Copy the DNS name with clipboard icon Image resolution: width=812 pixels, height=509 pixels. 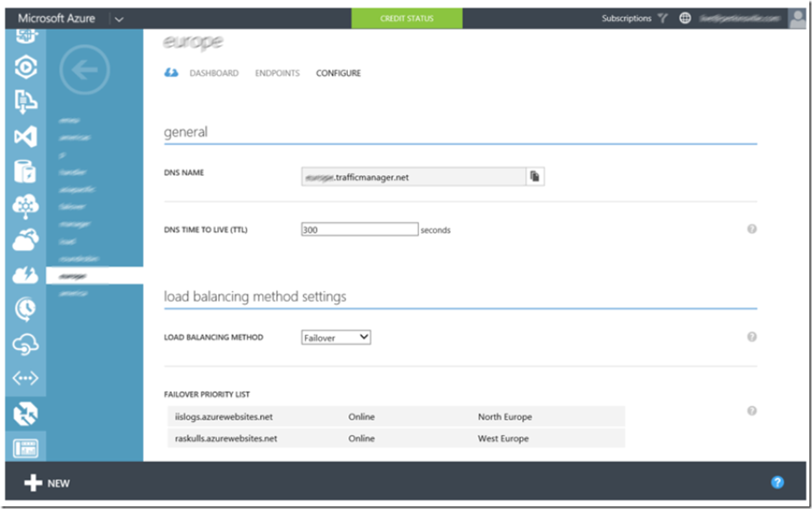pos(535,176)
